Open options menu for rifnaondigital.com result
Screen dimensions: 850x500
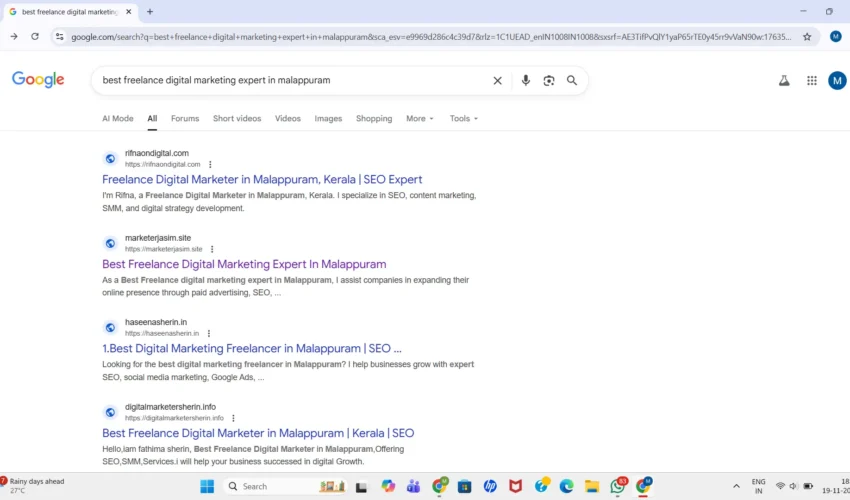click(x=210, y=165)
